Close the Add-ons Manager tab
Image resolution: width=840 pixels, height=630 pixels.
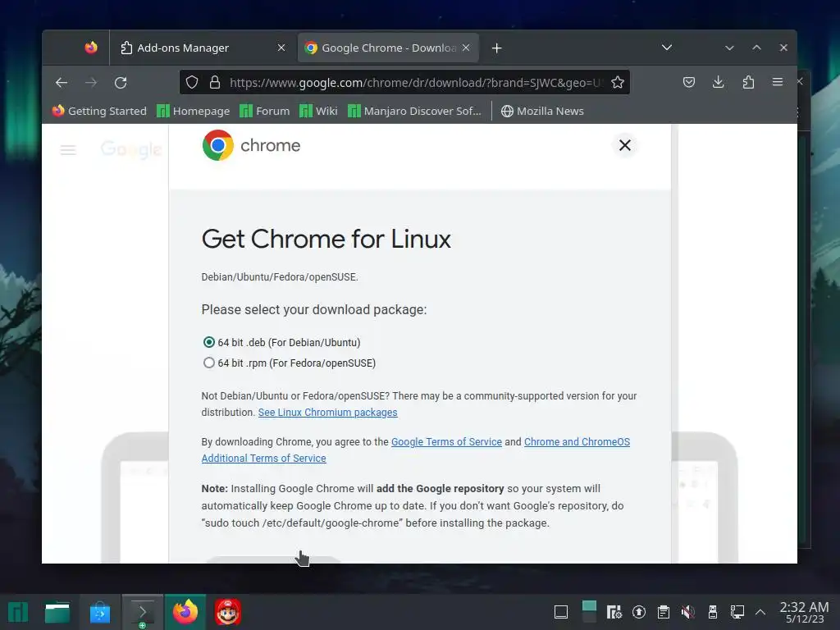point(281,48)
